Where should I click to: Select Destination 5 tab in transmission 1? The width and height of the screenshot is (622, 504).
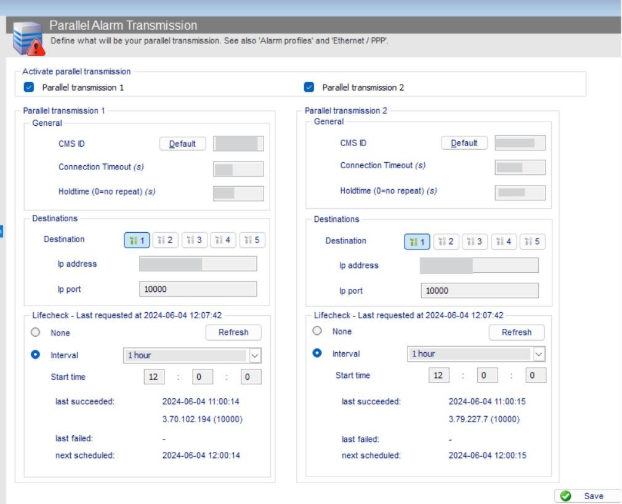[252, 240]
